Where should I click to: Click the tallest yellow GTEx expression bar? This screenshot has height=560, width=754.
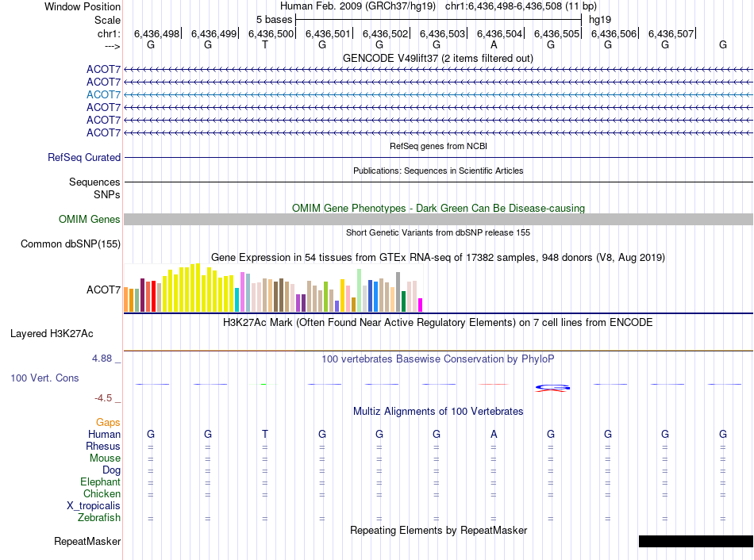click(x=198, y=288)
